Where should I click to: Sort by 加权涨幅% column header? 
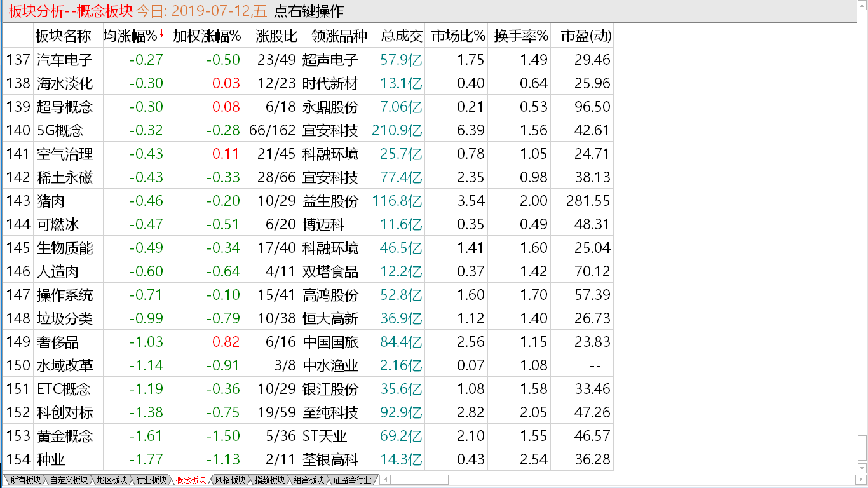pos(207,36)
